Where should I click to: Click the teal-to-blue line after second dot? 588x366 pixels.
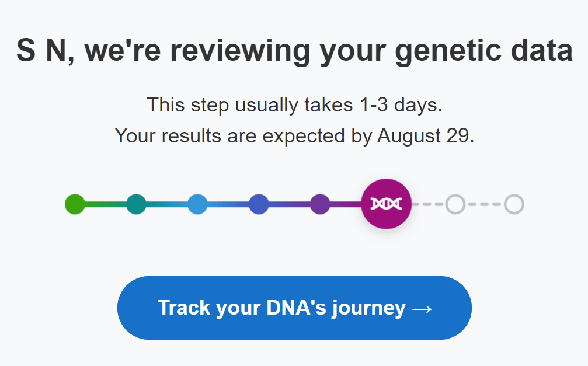pyautogui.click(x=167, y=204)
